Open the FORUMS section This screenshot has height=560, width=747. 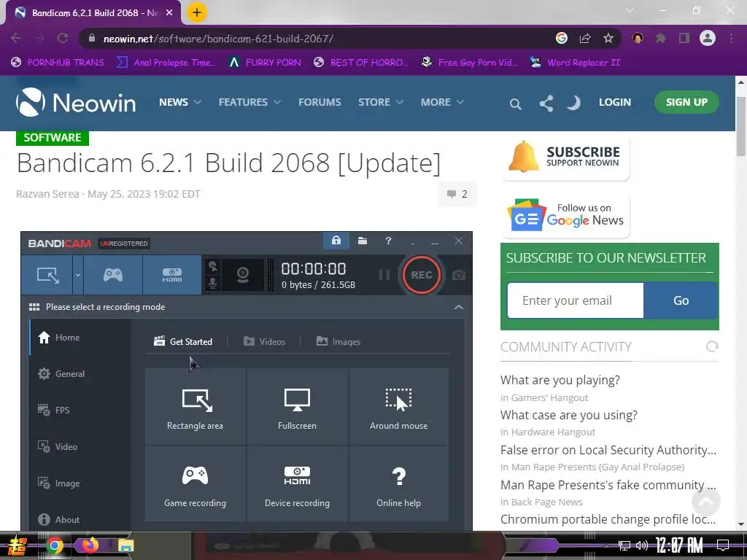320,102
